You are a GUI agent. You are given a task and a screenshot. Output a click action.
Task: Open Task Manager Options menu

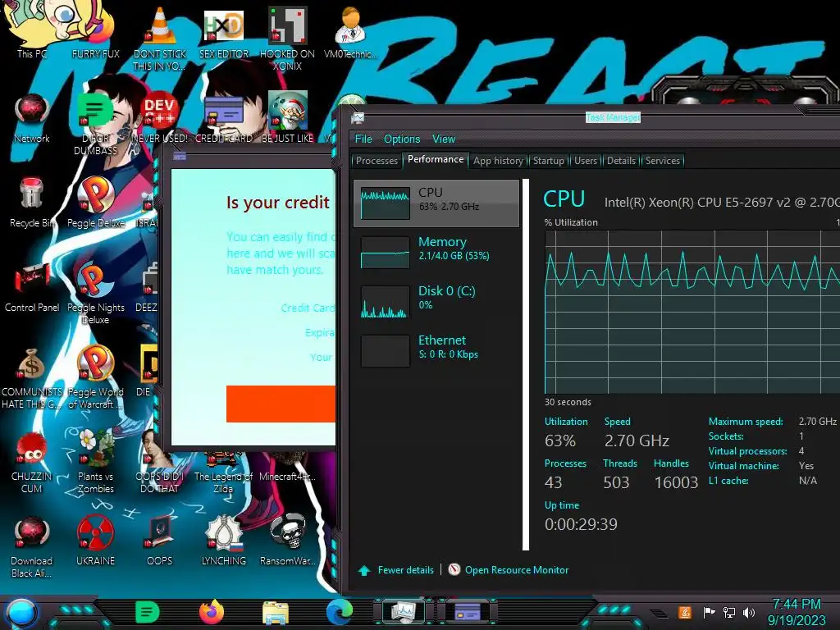point(402,139)
